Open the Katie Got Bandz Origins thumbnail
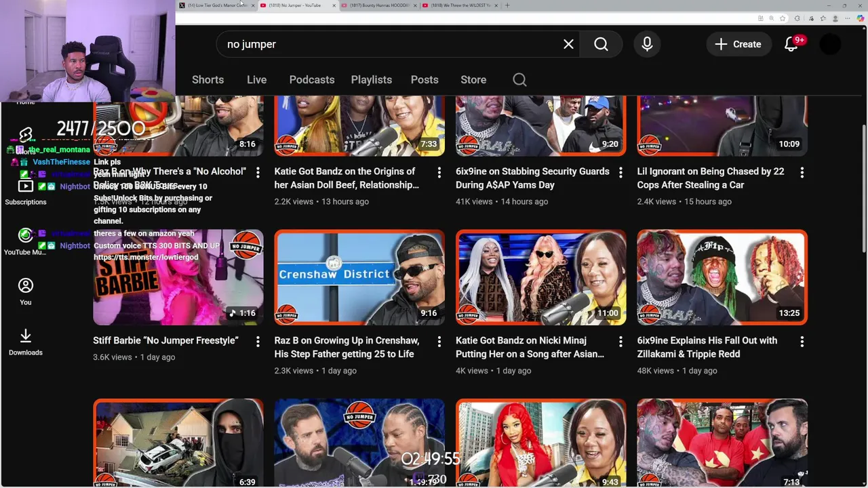This screenshot has height=488, width=868. [x=359, y=126]
